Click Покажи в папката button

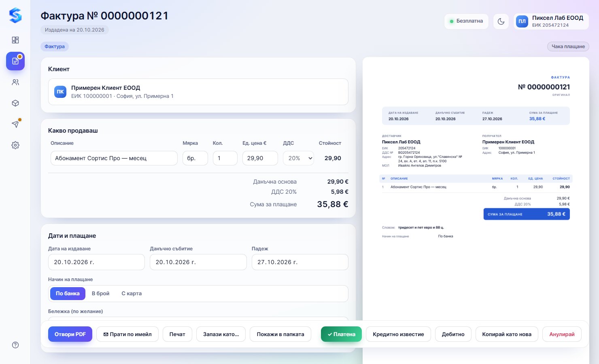[x=280, y=334]
